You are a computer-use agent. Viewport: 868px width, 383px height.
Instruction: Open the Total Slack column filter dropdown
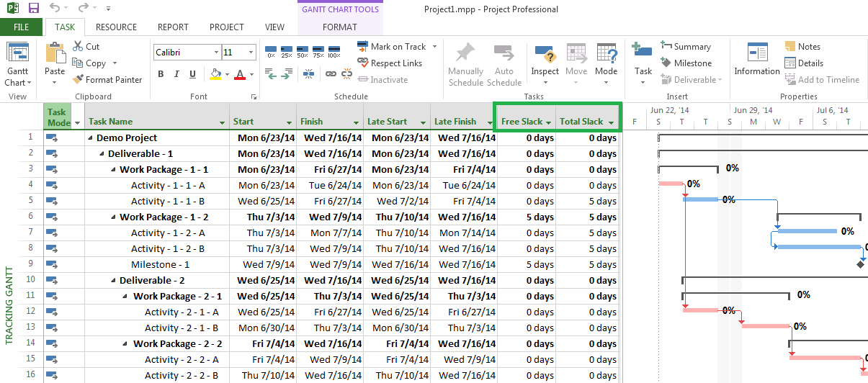[x=612, y=122]
